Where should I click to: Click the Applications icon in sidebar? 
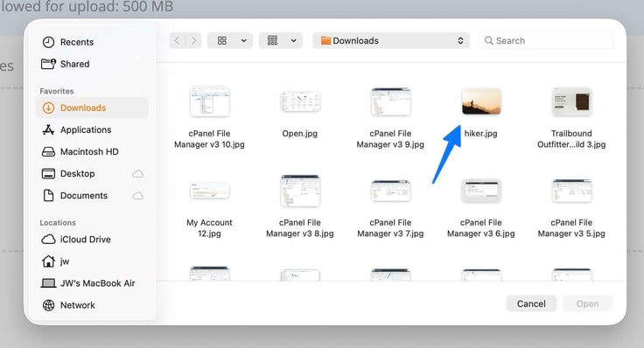[x=48, y=129]
